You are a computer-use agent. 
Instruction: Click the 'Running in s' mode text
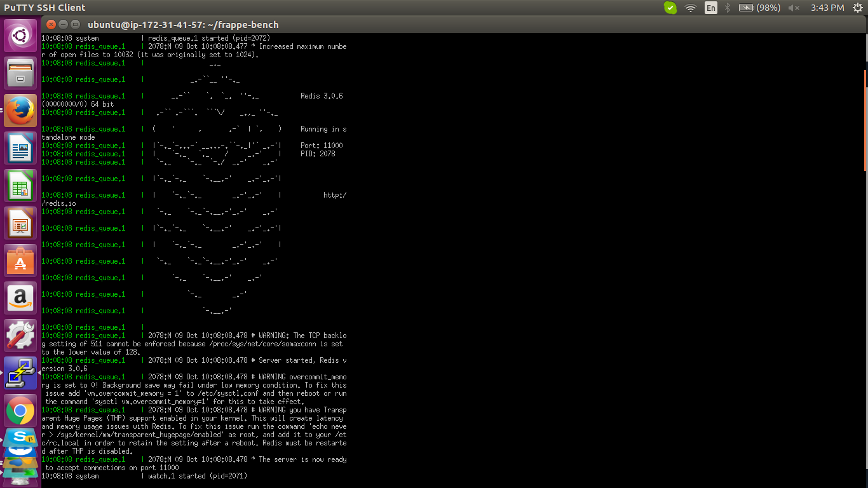pyautogui.click(x=323, y=129)
